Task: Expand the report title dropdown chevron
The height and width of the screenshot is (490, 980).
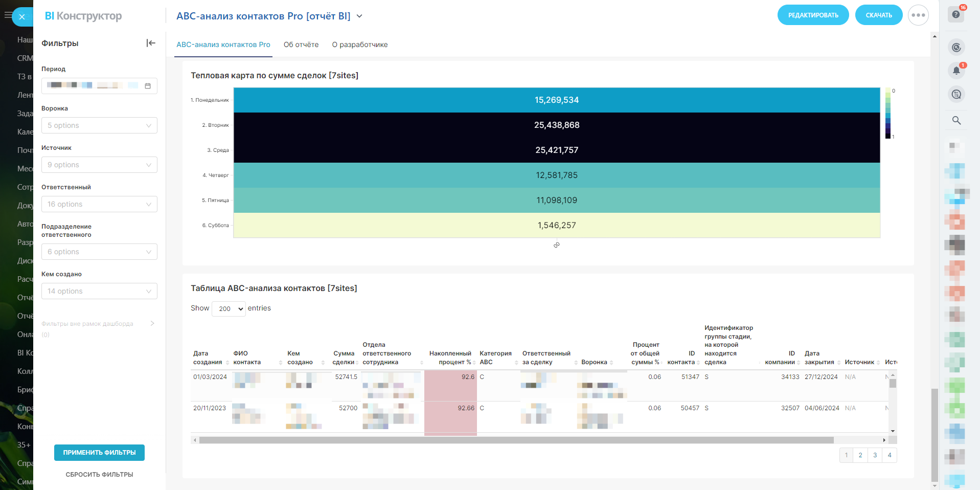Action: (359, 16)
